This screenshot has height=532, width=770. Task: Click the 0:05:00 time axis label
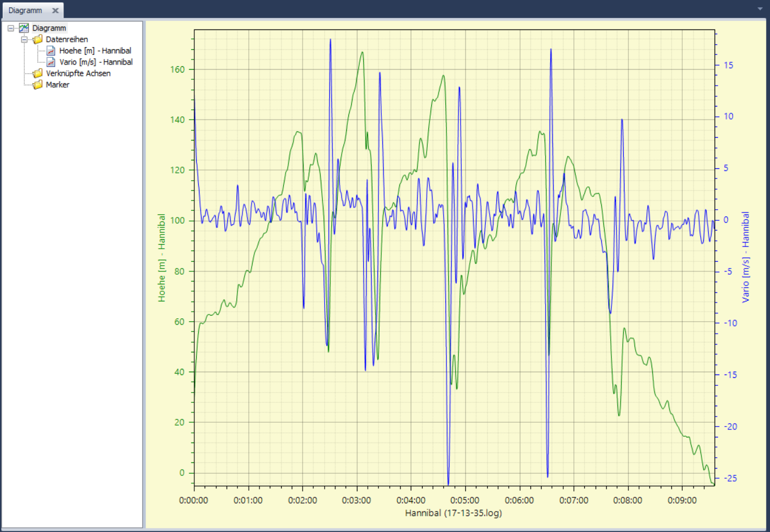tap(465, 500)
